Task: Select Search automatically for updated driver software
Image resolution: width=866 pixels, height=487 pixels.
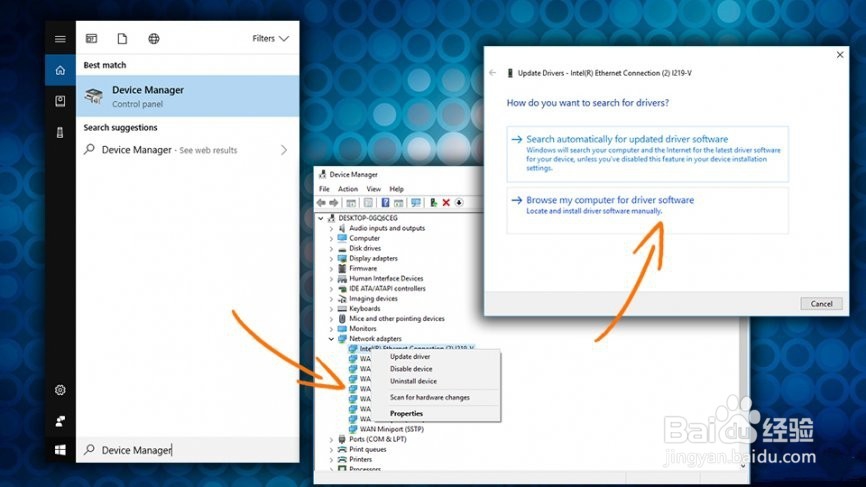Action: [647, 154]
